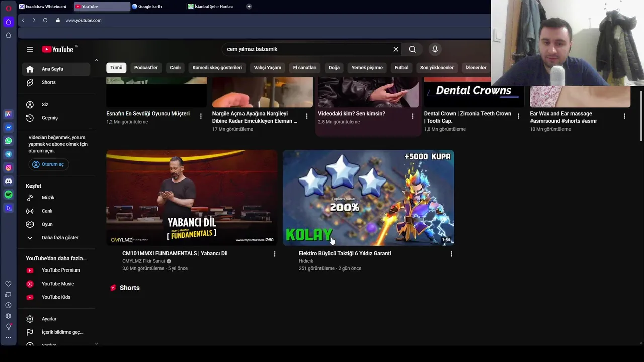This screenshot has width=644, height=362.
Task: Open Ana Sayfa in the sidebar
Action: coord(56,69)
